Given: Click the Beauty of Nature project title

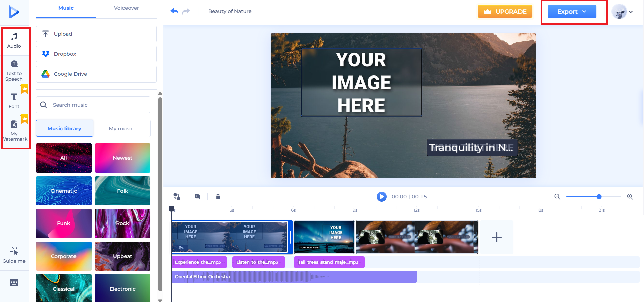Looking at the screenshot, I should 230,11.
